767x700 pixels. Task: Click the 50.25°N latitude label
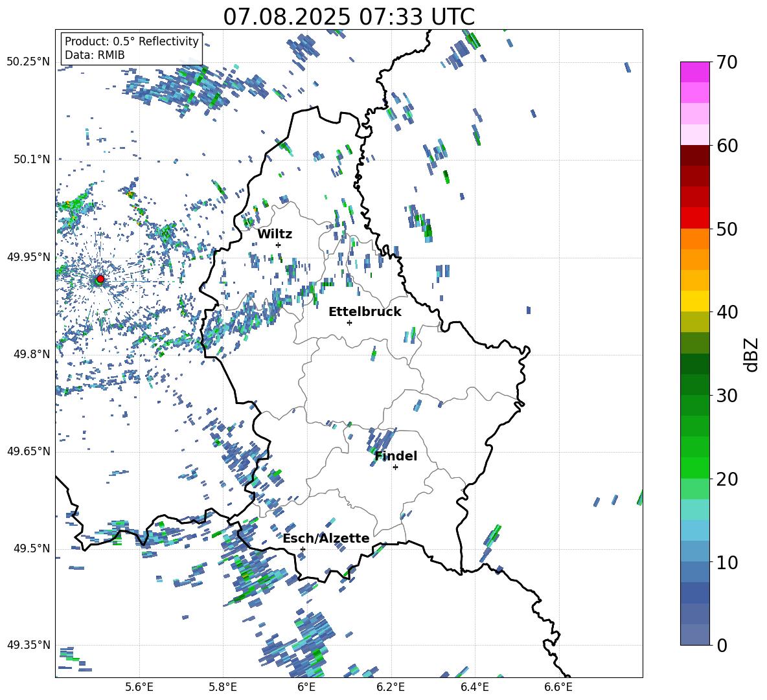pyautogui.click(x=29, y=62)
